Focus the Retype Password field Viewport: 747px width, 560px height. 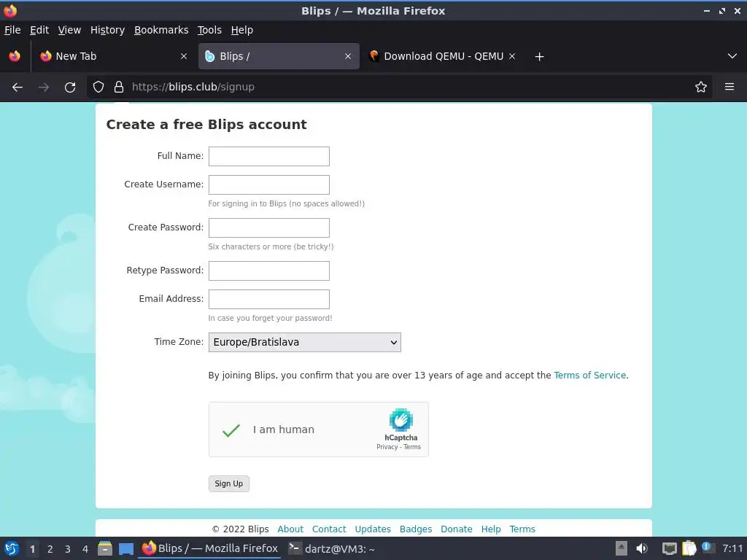268,271
